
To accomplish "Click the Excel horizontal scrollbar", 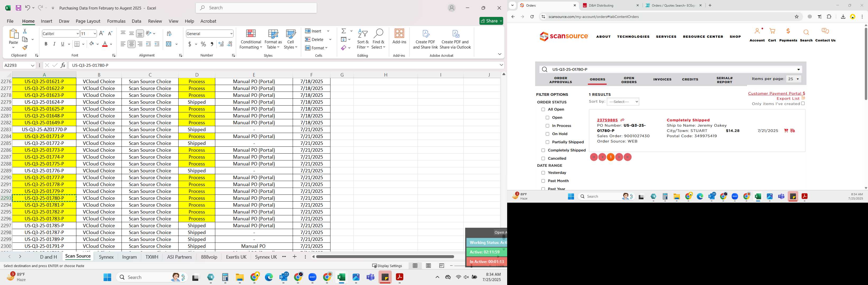I will tap(385, 257).
